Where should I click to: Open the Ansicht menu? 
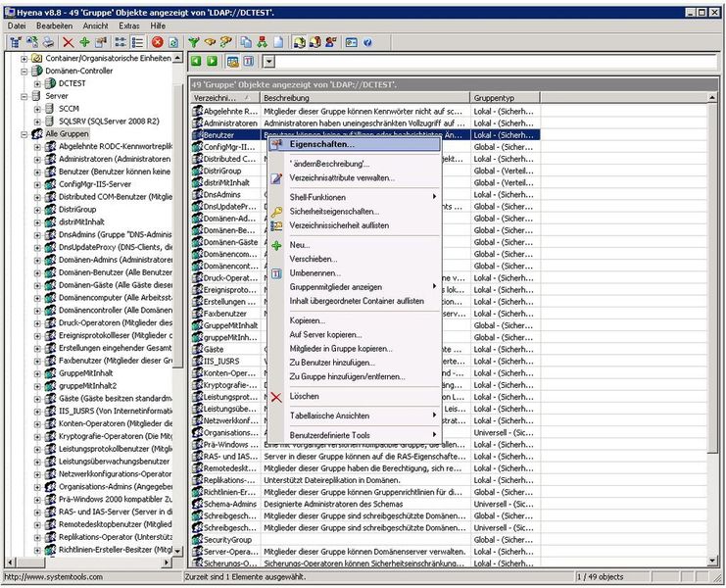click(x=95, y=25)
